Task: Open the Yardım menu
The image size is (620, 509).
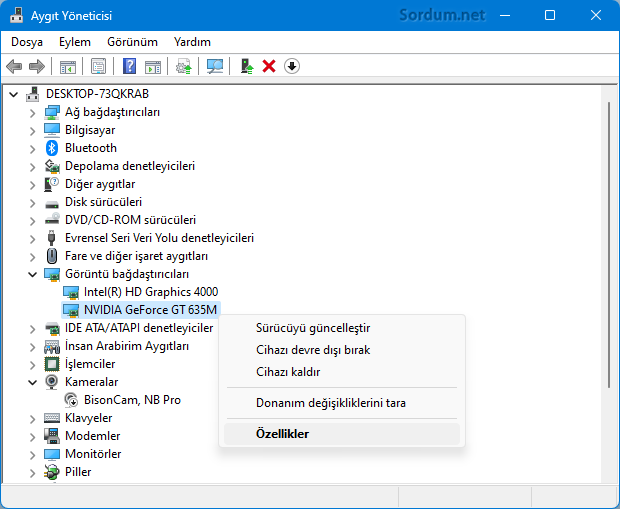Action: coord(192,42)
